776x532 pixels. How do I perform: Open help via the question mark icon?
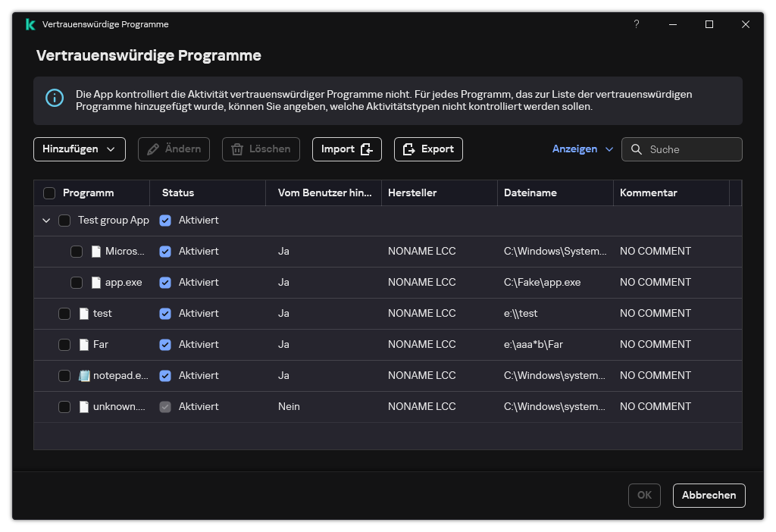637,24
